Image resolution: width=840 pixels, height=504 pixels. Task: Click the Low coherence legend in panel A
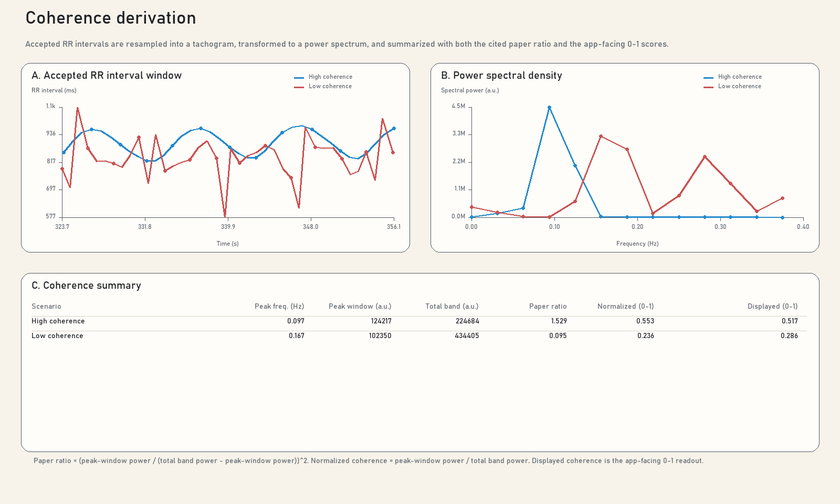[x=323, y=86]
